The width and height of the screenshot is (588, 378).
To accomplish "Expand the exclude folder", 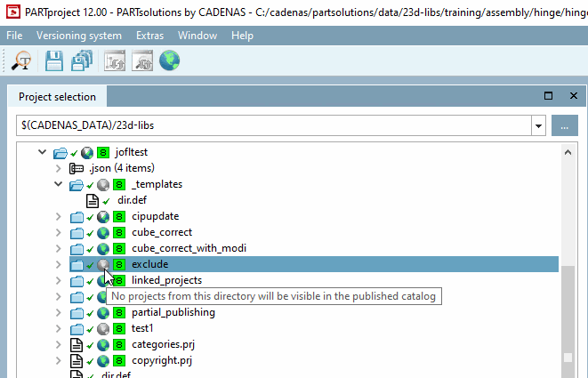I will [x=58, y=264].
